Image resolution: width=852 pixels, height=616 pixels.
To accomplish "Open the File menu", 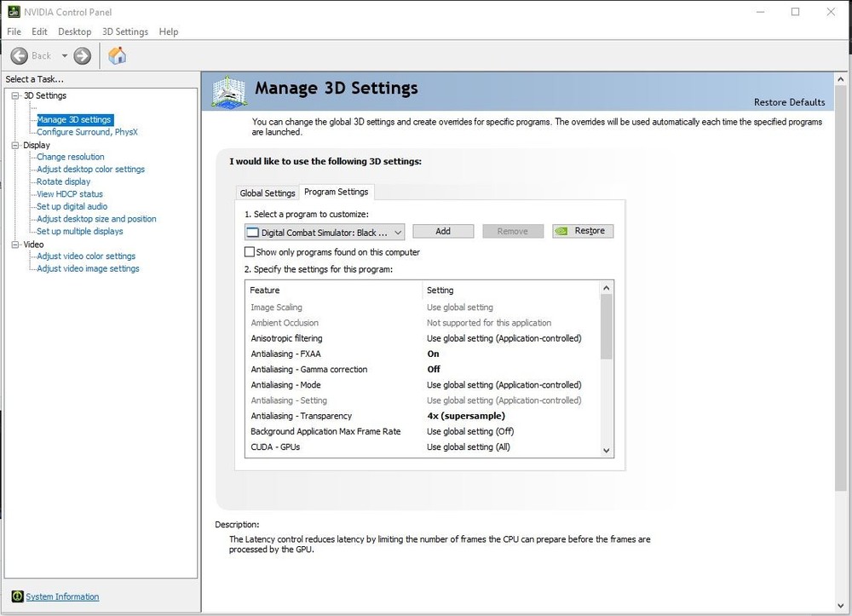I will tap(14, 32).
